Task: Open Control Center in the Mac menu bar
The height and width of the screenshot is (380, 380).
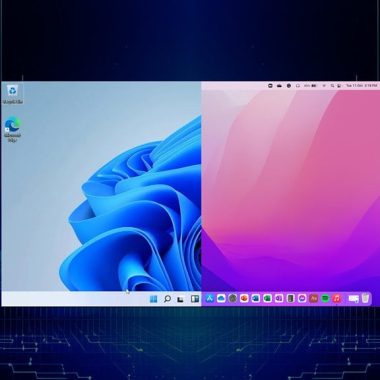Action: 339,86
